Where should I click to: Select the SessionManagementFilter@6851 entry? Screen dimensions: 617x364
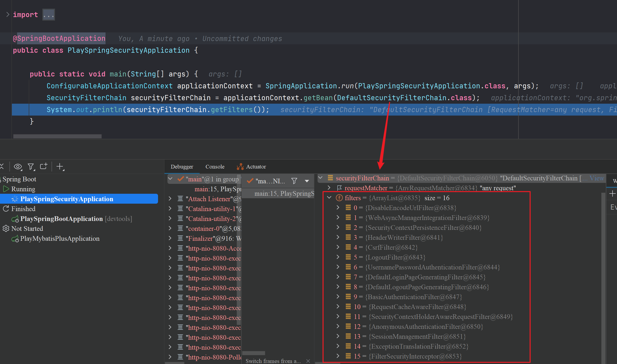pos(417,337)
